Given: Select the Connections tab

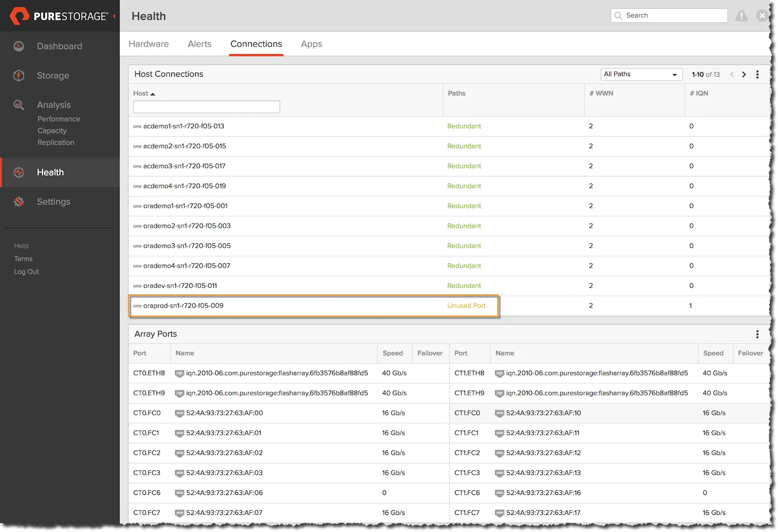Looking at the screenshot, I should 256,44.
